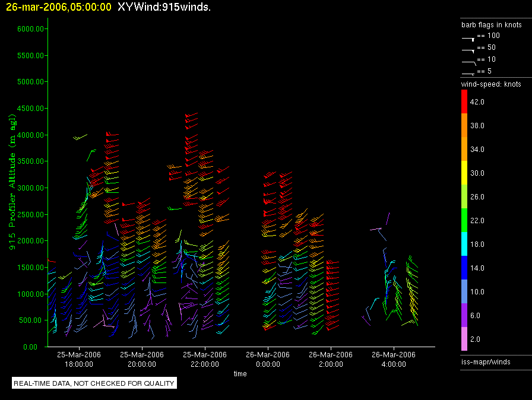532x400 pixels.
Task: Click the yellow 26-mar-2006 timestamp in header
Action: [x=58, y=7]
